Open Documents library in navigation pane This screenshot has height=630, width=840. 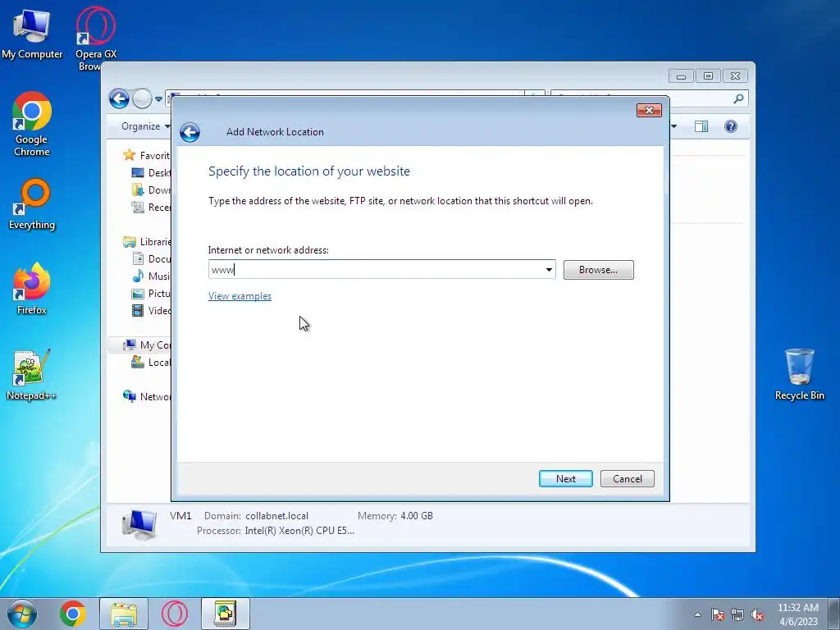coord(151,258)
